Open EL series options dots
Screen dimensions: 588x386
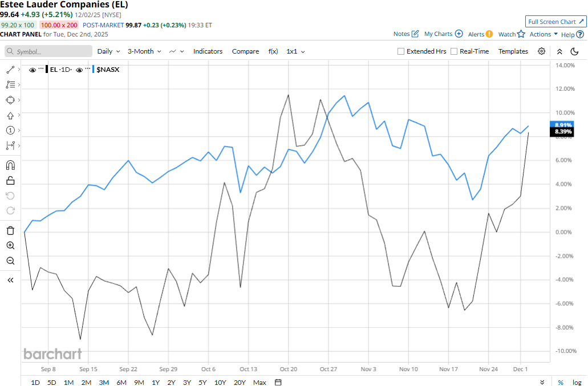pyautogui.click(x=41, y=68)
